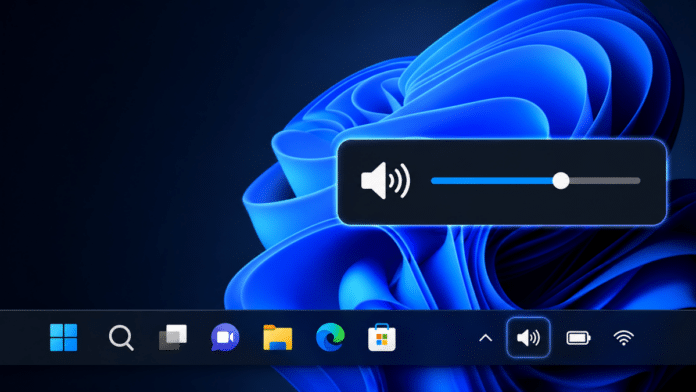Open Wi-Fi network tray icon
The width and height of the screenshot is (696, 392).
coord(624,338)
